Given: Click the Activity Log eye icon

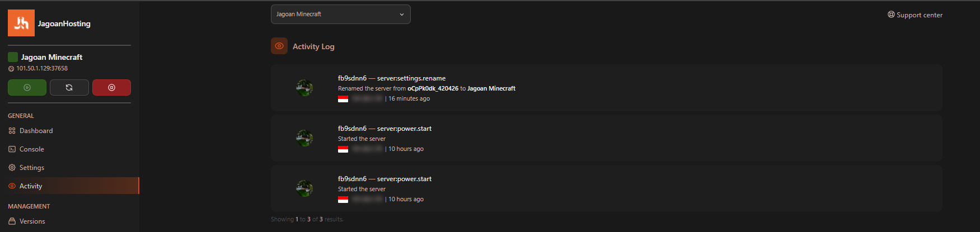Looking at the screenshot, I should (x=279, y=46).
